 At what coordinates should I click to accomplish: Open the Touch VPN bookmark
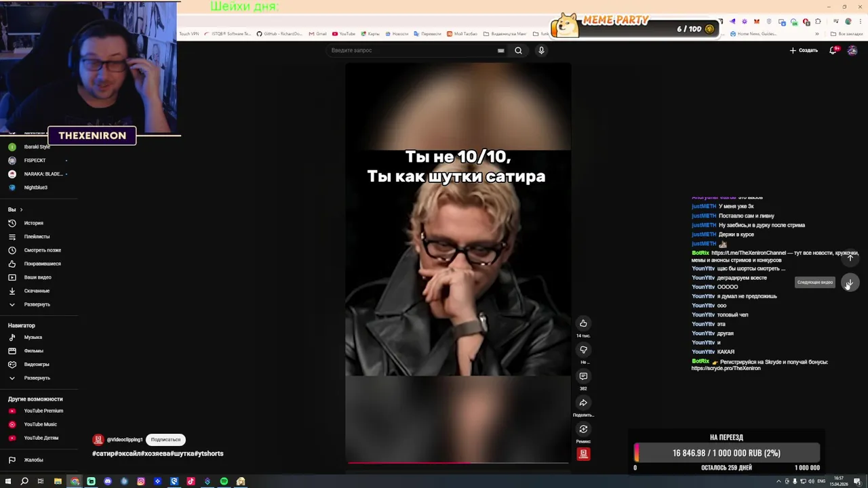(x=189, y=33)
